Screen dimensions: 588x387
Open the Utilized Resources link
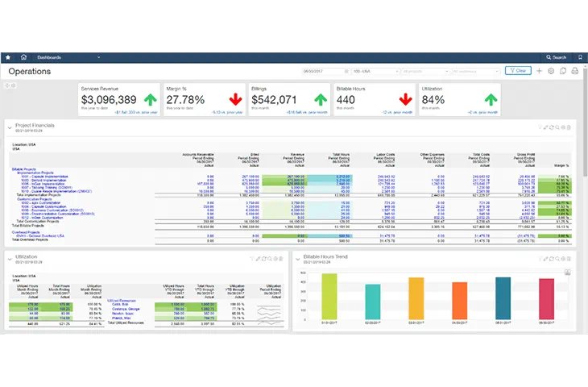click(x=122, y=301)
